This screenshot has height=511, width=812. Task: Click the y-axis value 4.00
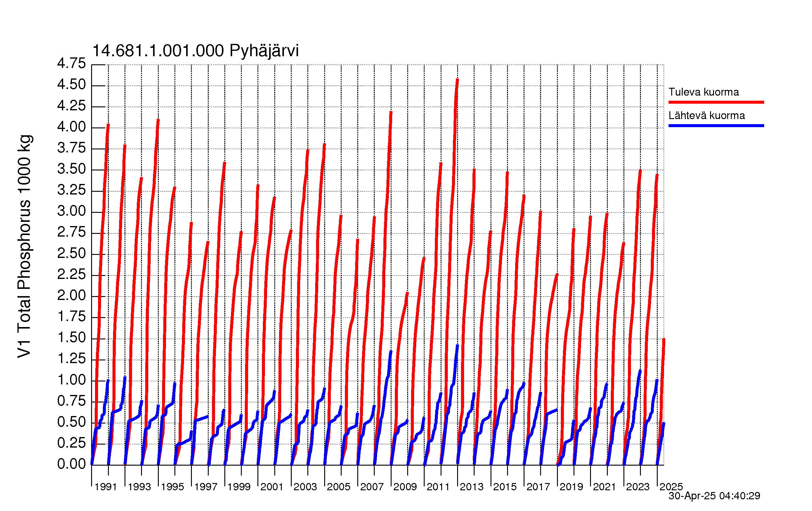(72, 127)
